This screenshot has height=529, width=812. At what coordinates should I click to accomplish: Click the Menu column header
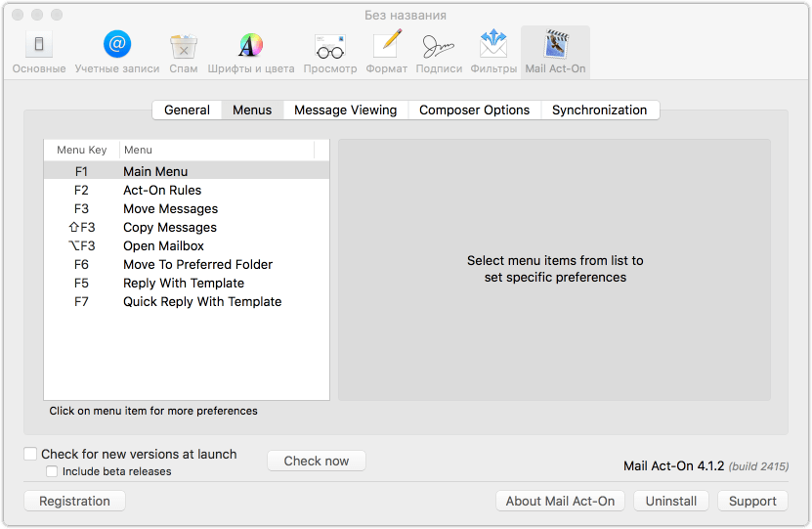click(x=218, y=150)
